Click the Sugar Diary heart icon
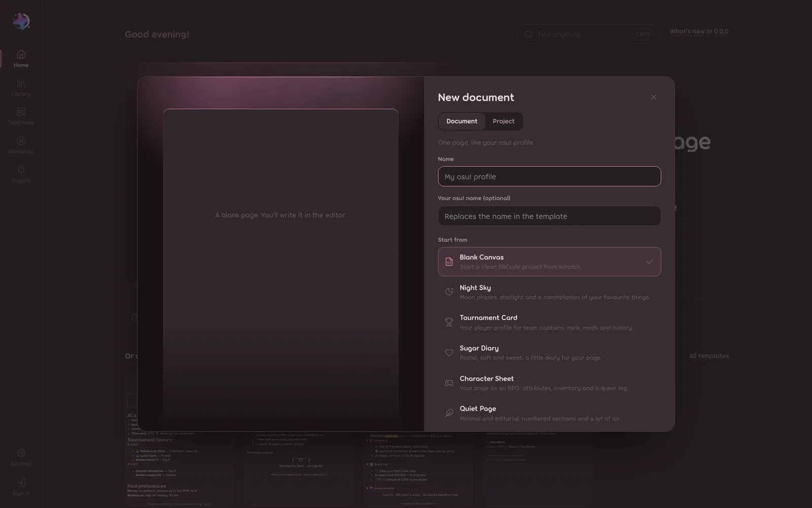The width and height of the screenshot is (812, 508). point(449,353)
